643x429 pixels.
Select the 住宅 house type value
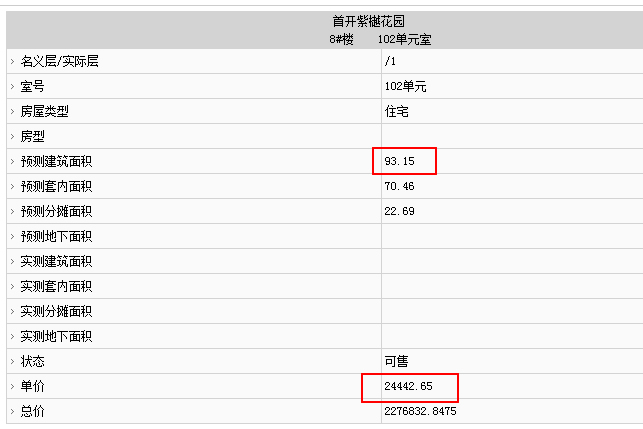click(397, 111)
